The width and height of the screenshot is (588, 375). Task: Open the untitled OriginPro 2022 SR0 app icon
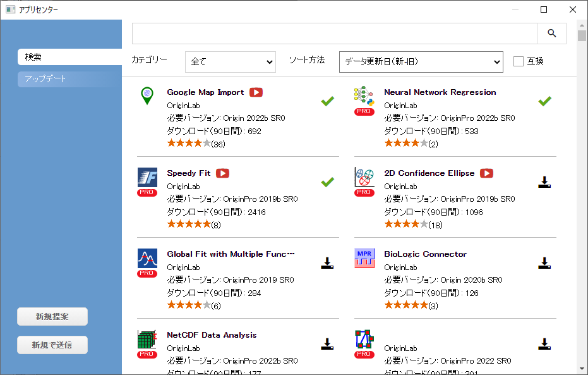[364, 340]
